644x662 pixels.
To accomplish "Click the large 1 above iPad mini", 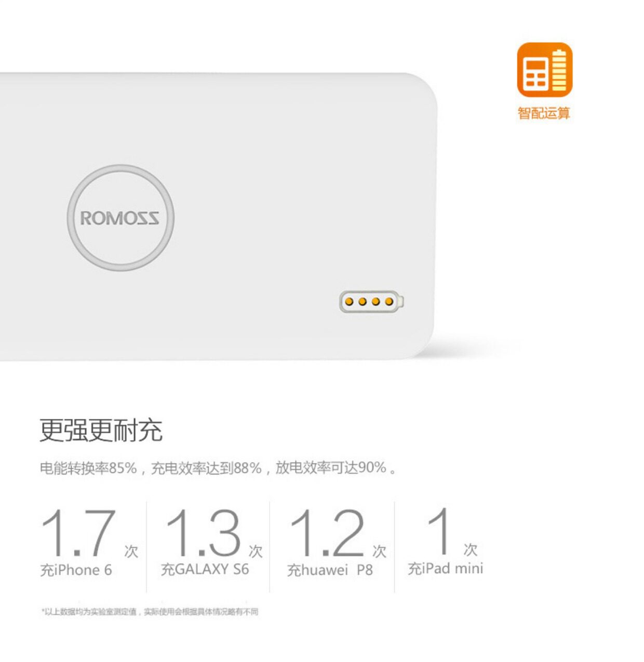I will tap(440, 531).
